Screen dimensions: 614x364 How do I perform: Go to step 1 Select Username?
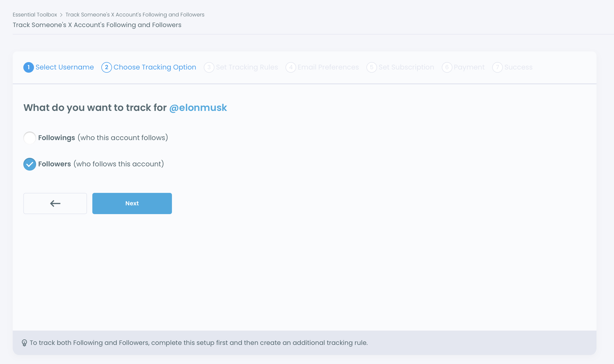(59, 67)
